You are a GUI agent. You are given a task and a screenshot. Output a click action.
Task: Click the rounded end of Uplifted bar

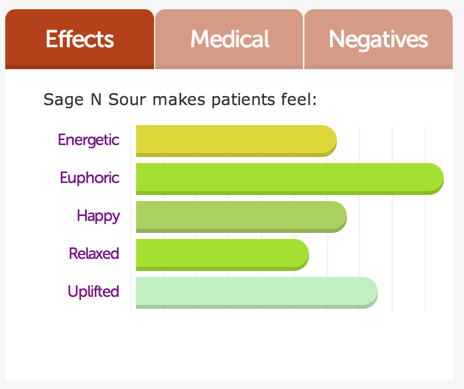pos(369,293)
